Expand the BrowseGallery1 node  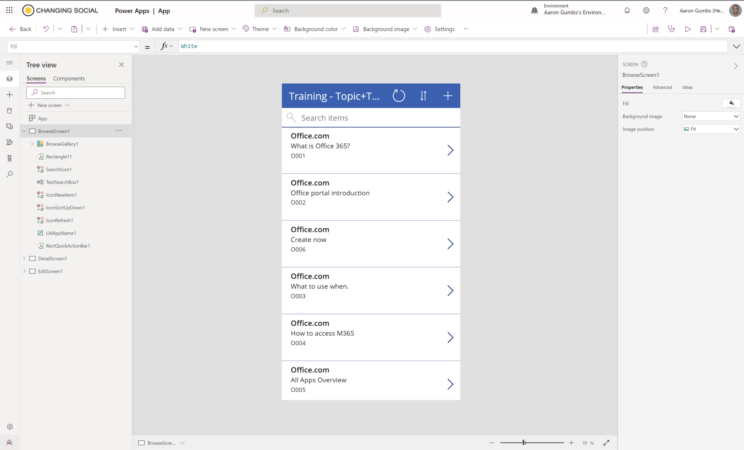32,144
